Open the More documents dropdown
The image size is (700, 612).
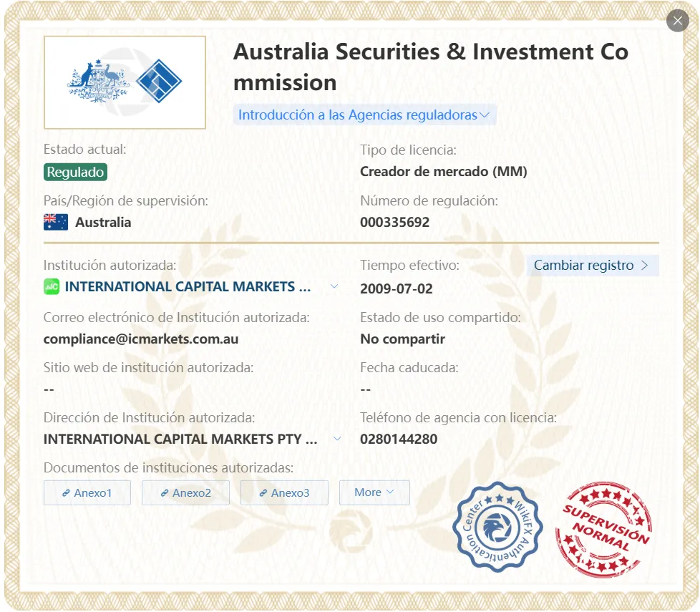click(374, 492)
